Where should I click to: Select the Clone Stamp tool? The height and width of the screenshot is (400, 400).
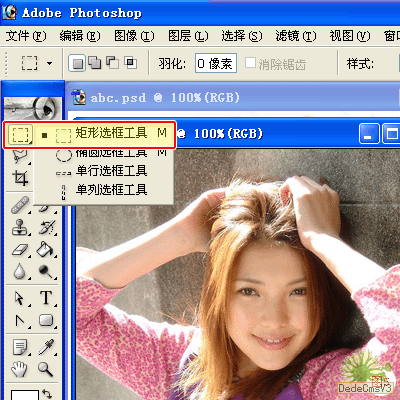(x=20, y=227)
